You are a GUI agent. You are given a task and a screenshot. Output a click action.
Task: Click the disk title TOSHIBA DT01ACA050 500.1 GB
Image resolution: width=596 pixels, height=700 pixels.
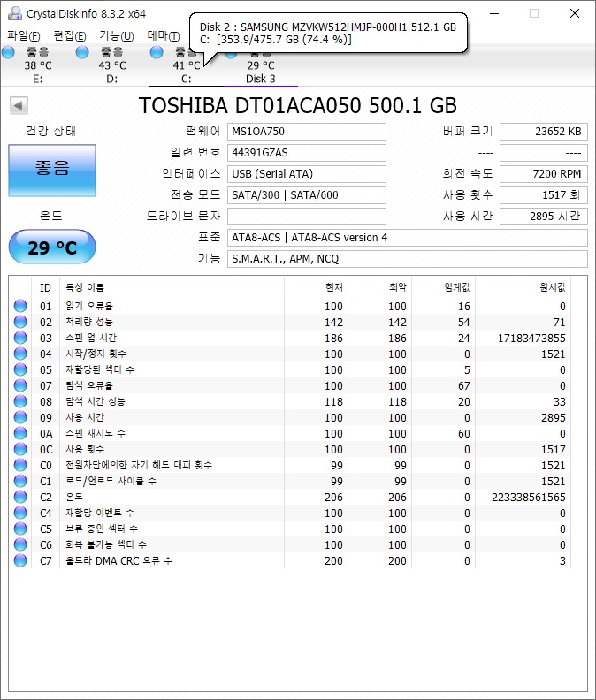tap(297, 106)
